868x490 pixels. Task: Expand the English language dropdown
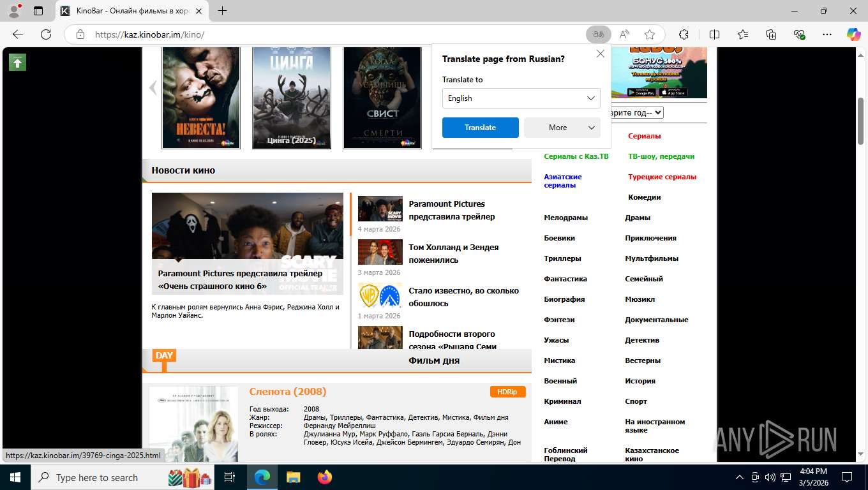point(521,98)
